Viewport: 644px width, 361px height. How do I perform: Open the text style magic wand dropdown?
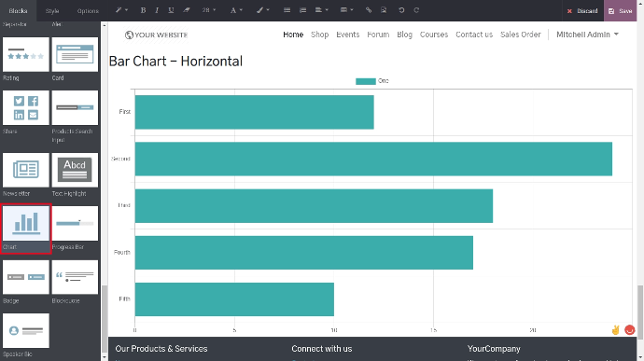(x=121, y=10)
